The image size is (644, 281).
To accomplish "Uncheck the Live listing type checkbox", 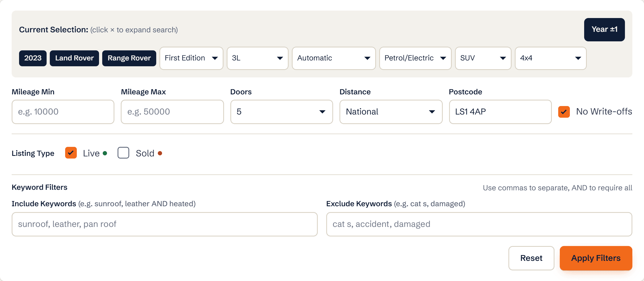I will coord(71,153).
